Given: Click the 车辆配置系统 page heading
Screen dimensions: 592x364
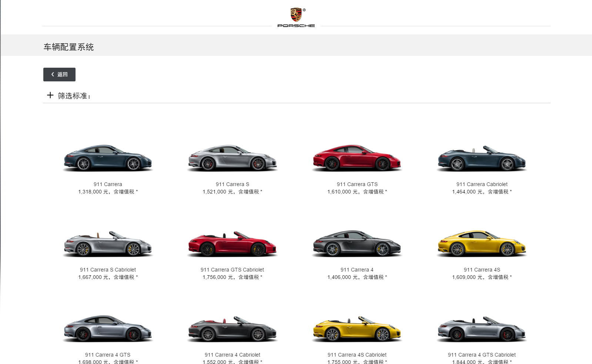Looking at the screenshot, I should click(68, 47).
